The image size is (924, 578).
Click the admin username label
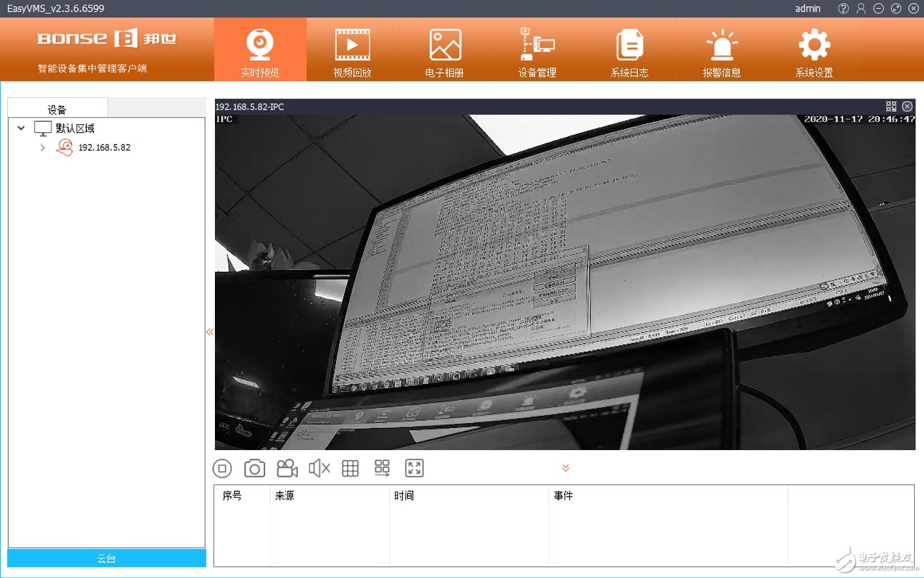tap(808, 9)
